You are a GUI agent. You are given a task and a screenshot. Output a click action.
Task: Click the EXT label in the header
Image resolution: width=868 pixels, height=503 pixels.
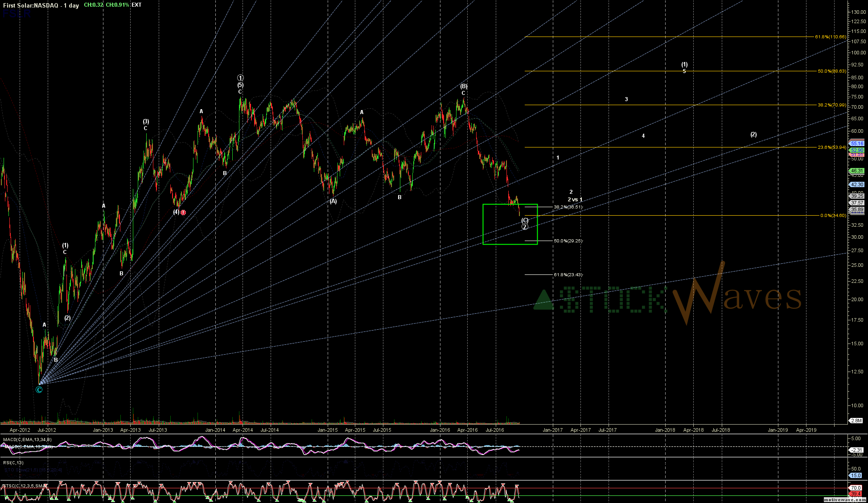(136, 5)
